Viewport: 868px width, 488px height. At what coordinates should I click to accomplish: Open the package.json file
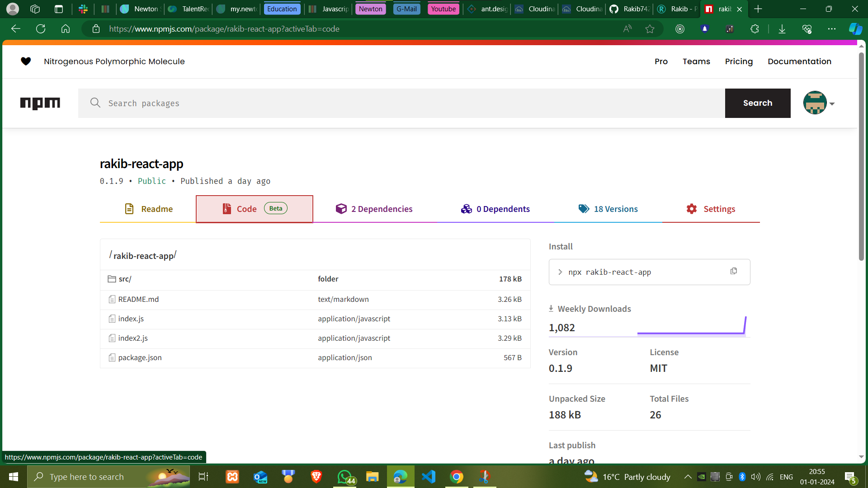click(140, 357)
